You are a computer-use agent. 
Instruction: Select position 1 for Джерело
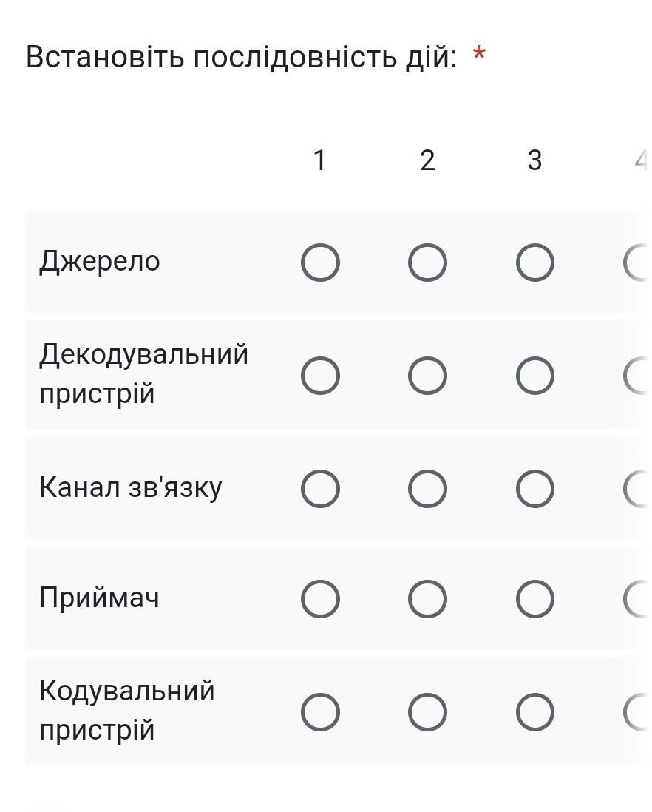pos(320,263)
